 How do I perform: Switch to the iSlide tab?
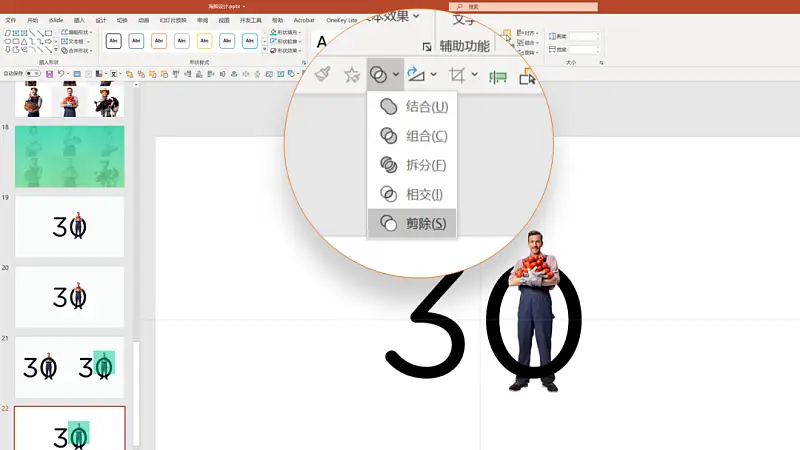[56, 20]
